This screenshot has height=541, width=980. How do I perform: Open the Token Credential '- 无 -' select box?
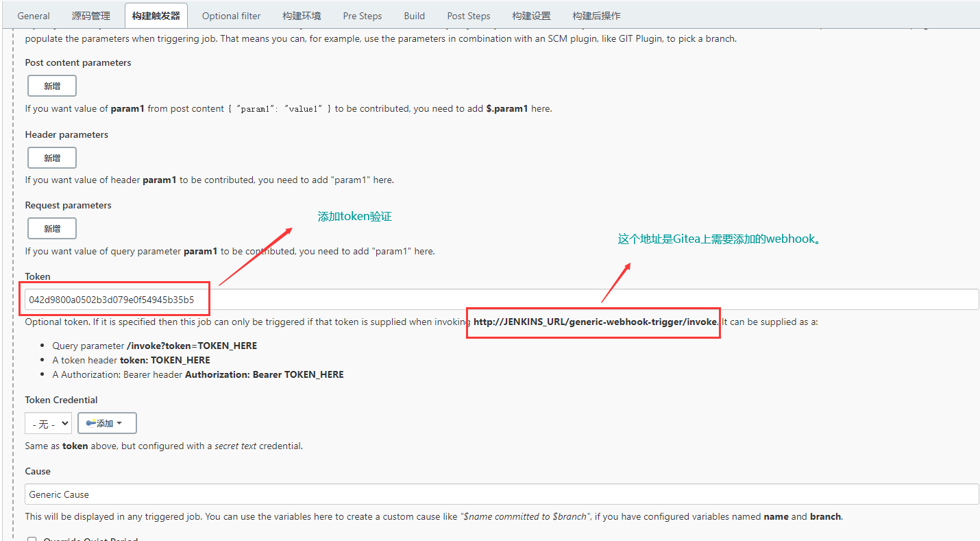48,424
